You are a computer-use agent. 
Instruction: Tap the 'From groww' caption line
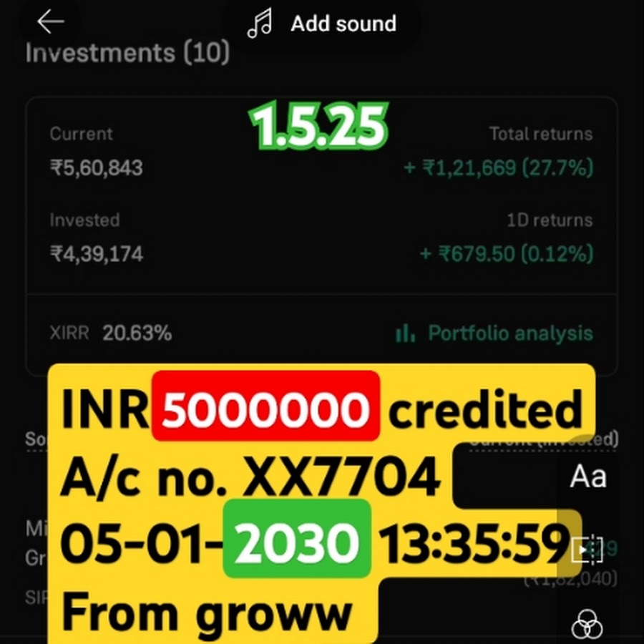tap(207, 615)
